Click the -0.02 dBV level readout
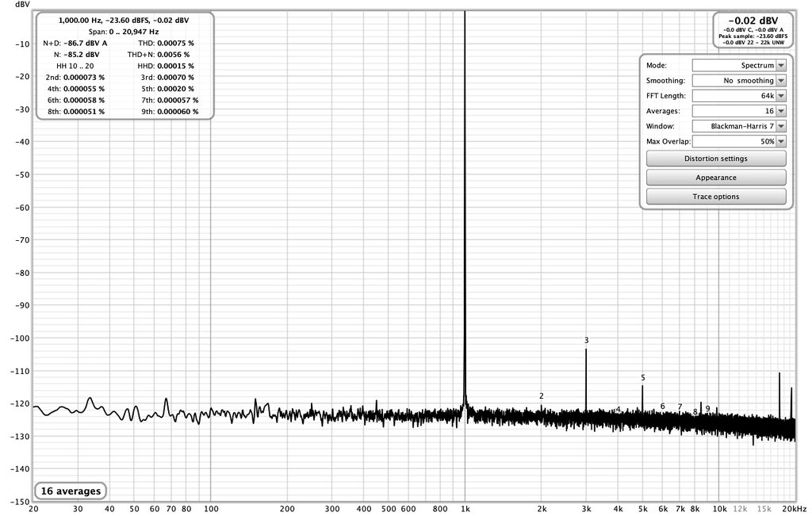Screen dimensions: 812x516 [x=753, y=21]
